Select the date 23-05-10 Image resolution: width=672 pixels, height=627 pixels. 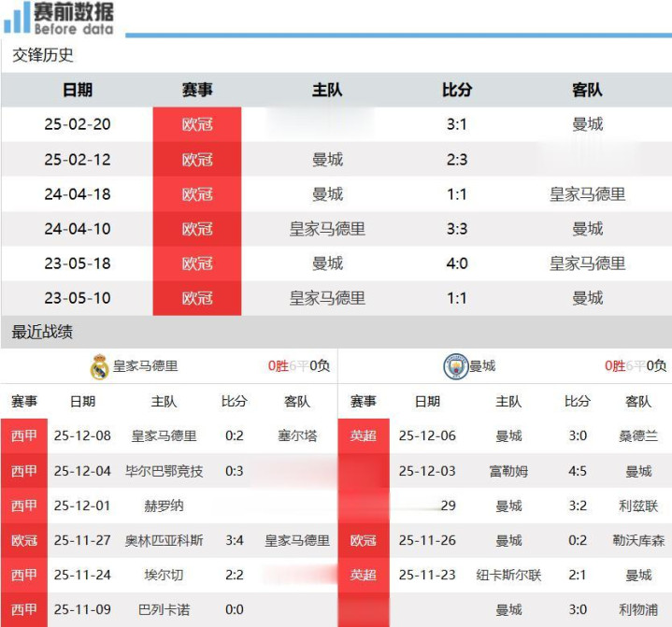pos(78,298)
